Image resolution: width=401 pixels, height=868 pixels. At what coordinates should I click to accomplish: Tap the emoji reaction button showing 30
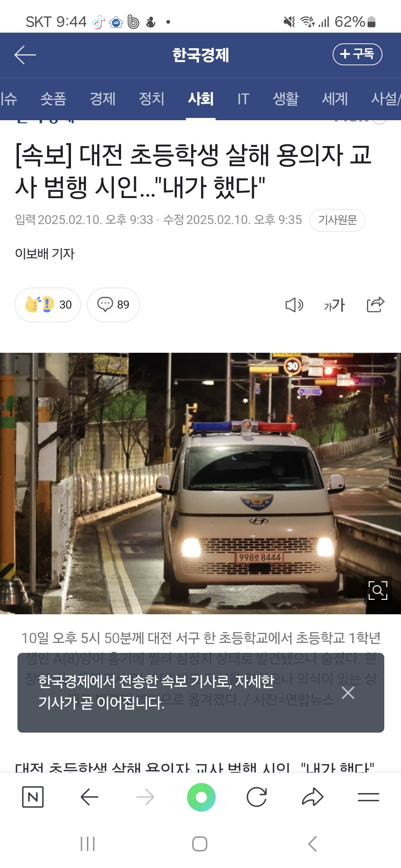pyautogui.click(x=48, y=305)
